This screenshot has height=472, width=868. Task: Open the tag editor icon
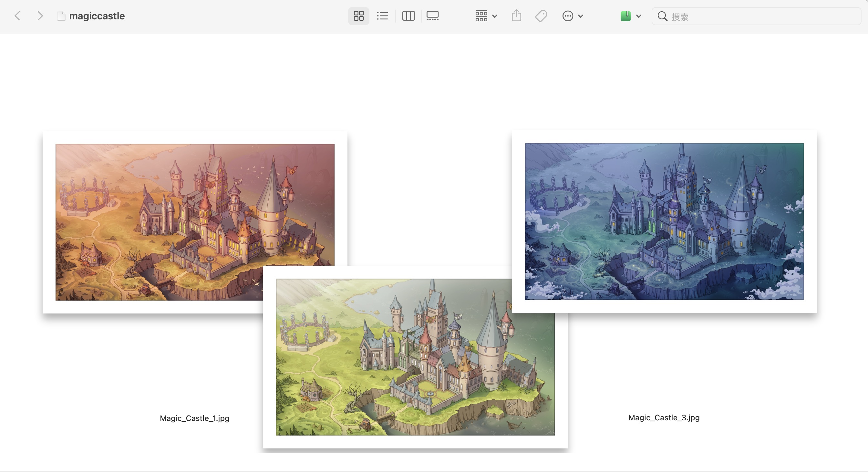[x=541, y=16]
